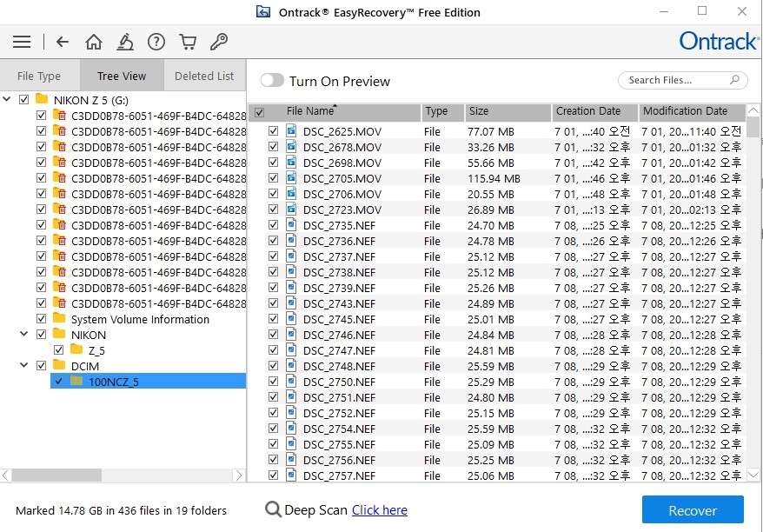Collapse the DCIM folder node

point(23,366)
